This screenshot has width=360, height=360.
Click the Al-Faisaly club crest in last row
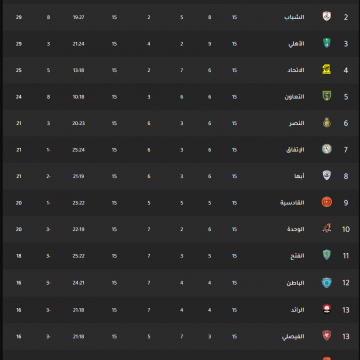tap(327, 336)
